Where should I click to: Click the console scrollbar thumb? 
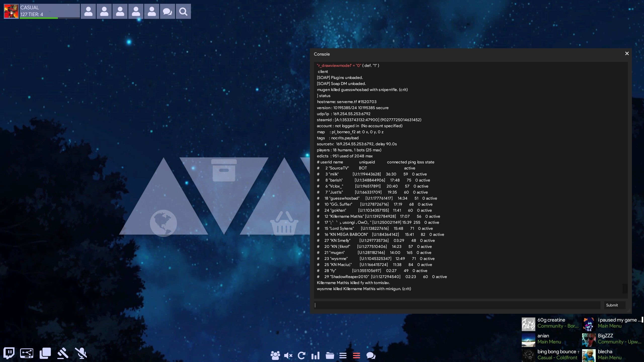click(x=625, y=288)
